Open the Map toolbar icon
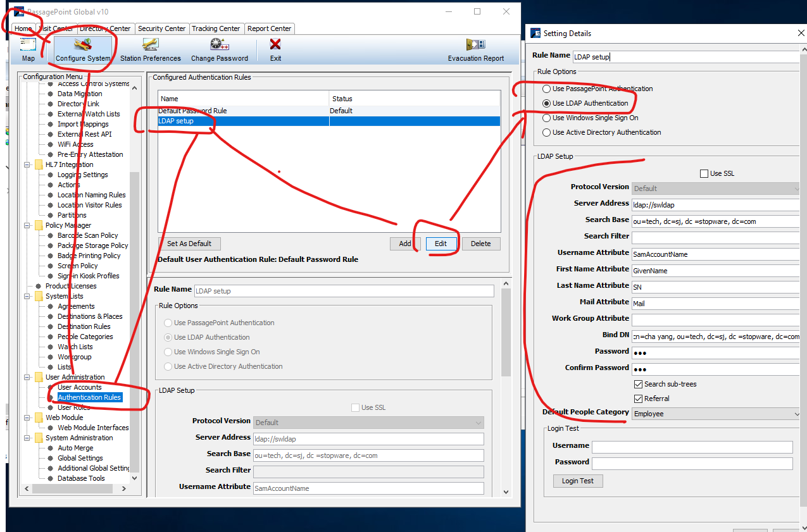The height and width of the screenshot is (532, 807). (28, 50)
